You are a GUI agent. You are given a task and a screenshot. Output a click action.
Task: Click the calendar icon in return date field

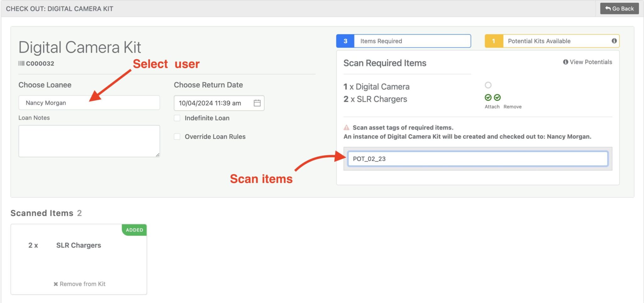pyautogui.click(x=257, y=103)
